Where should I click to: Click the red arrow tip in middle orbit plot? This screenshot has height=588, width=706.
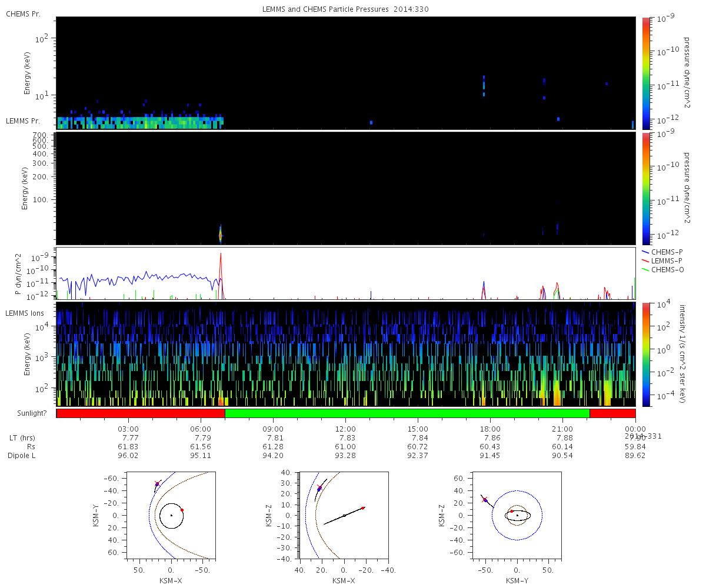[x=363, y=507]
